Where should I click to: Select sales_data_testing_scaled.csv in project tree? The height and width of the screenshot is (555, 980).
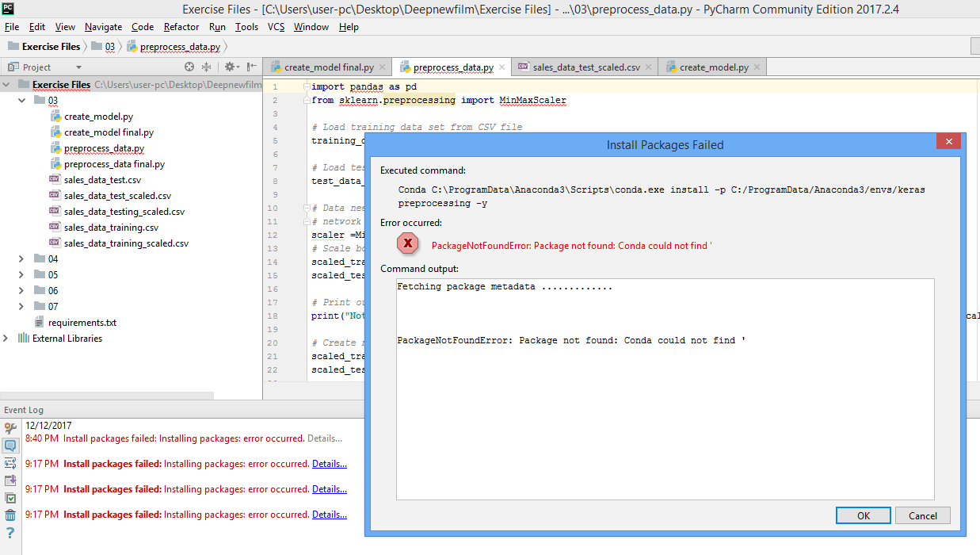124,212
